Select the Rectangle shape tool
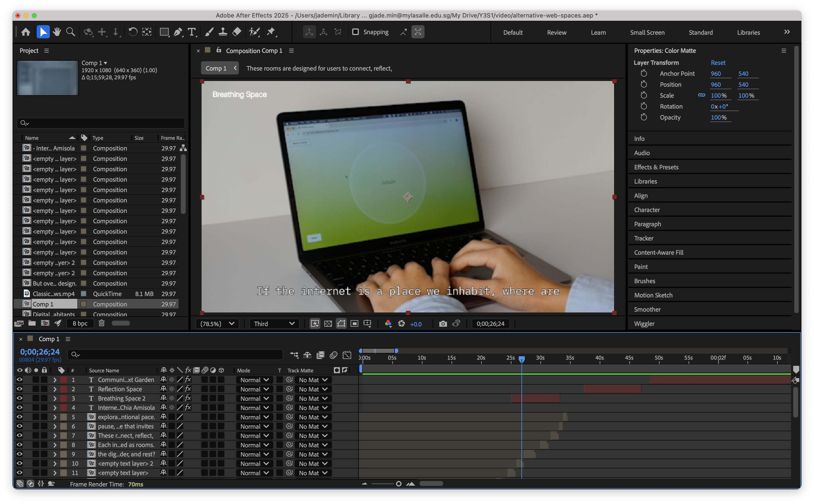Image resolution: width=814 pixels, height=504 pixels. tap(164, 32)
